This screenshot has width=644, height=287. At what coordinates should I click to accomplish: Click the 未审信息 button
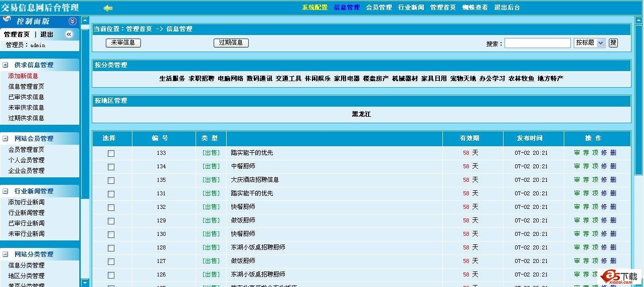123,43
